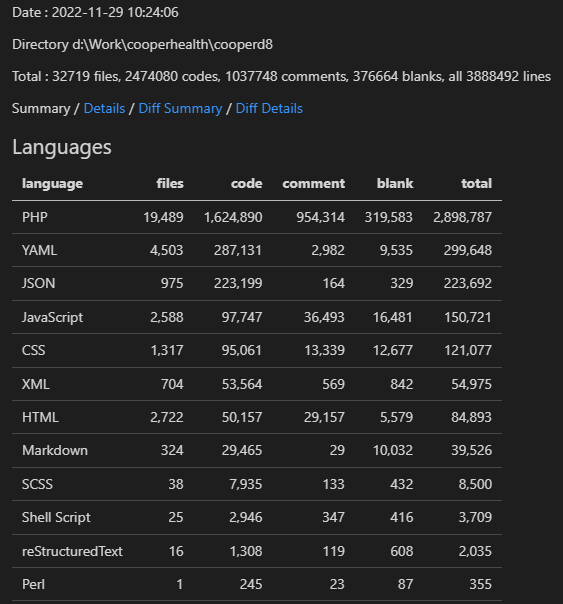The width and height of the screenshot is (563, 604).
Task: Click YAML code value 287,131
Action: 238,250
